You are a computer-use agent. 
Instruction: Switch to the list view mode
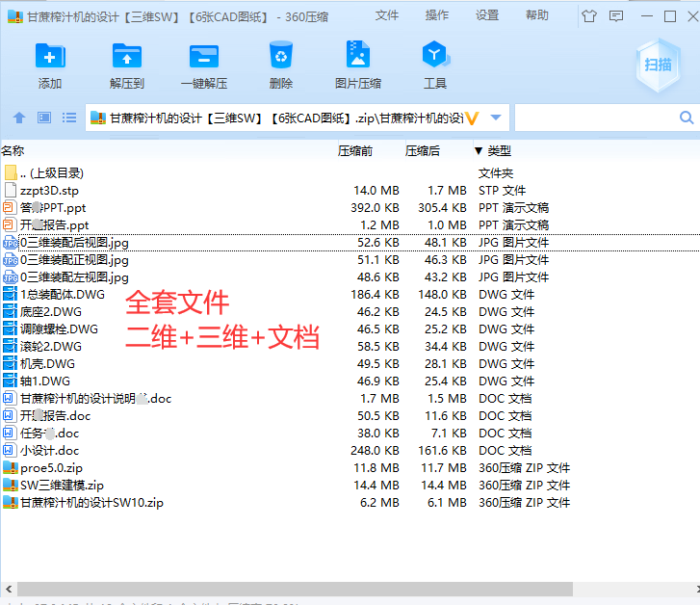coord(69,118)
